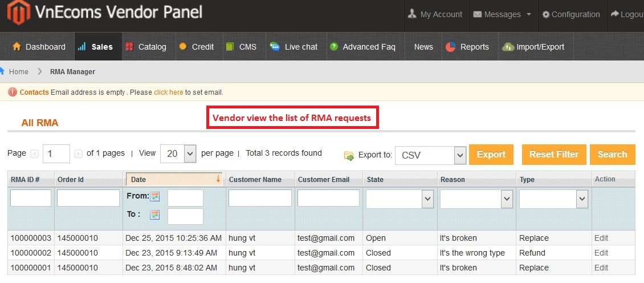The height and width of the screenshot is (283, 644).
Task: Open the Messages dropdown arrow
Action: [x=528, y=14]
